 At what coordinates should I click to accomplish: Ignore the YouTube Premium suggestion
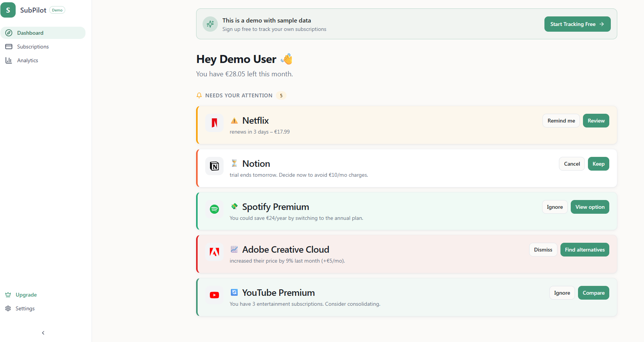(x=562, y=293)
